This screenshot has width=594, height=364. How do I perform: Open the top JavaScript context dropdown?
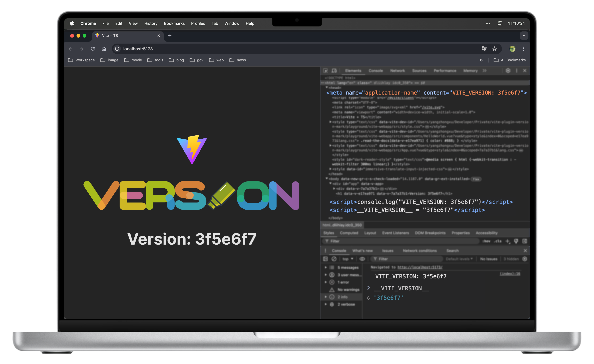pos(348,259)
